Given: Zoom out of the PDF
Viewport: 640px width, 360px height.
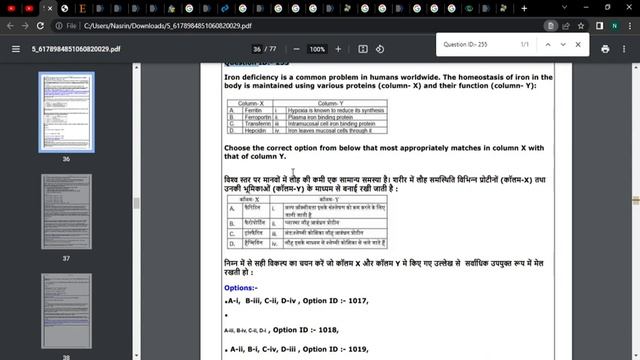Looking at the screenshot, I should [x=297, y=49].
